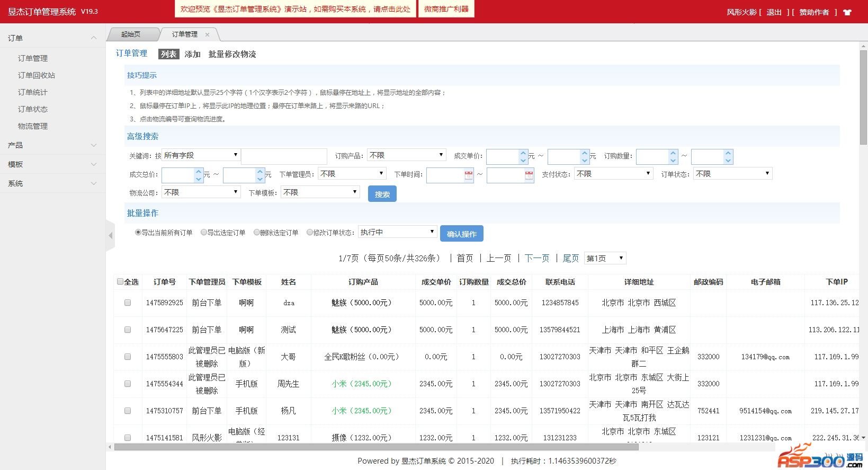Screen dimensions: 868x470
Task: Open the 支付状态 dropdown
Action: [613, 174]
